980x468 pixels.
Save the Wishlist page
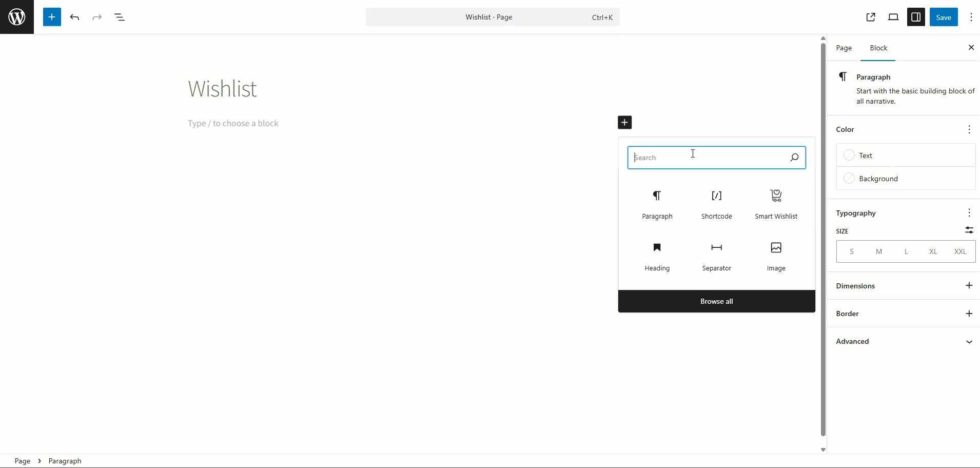[x=943, y=17]
